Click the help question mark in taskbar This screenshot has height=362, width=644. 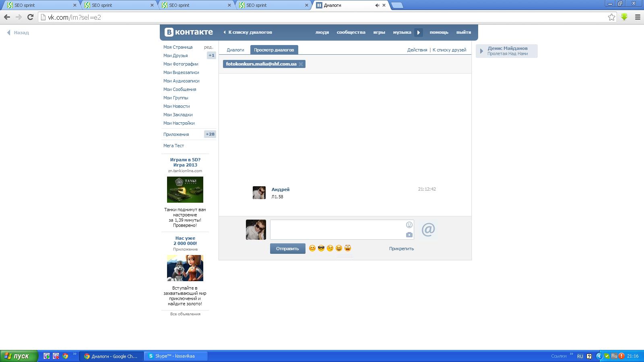click(x=589, y=356)
